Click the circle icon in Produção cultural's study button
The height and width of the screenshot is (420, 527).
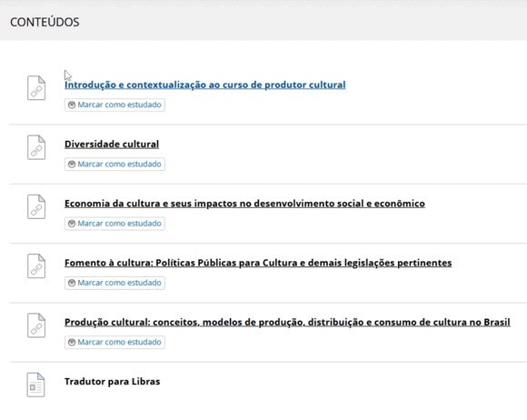click(x=72, y=343)
